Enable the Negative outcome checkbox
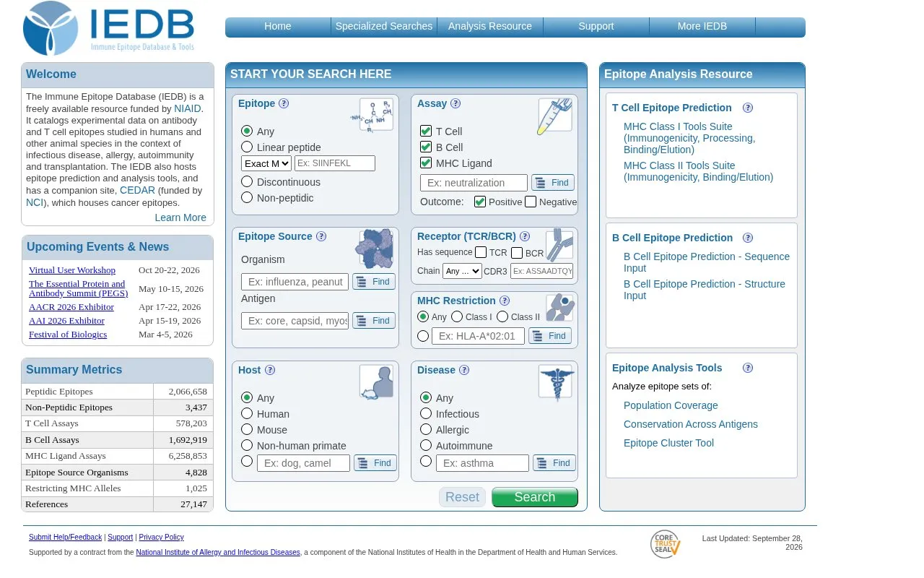The width and height of the screenshot is (924, 578). [531, 202]
